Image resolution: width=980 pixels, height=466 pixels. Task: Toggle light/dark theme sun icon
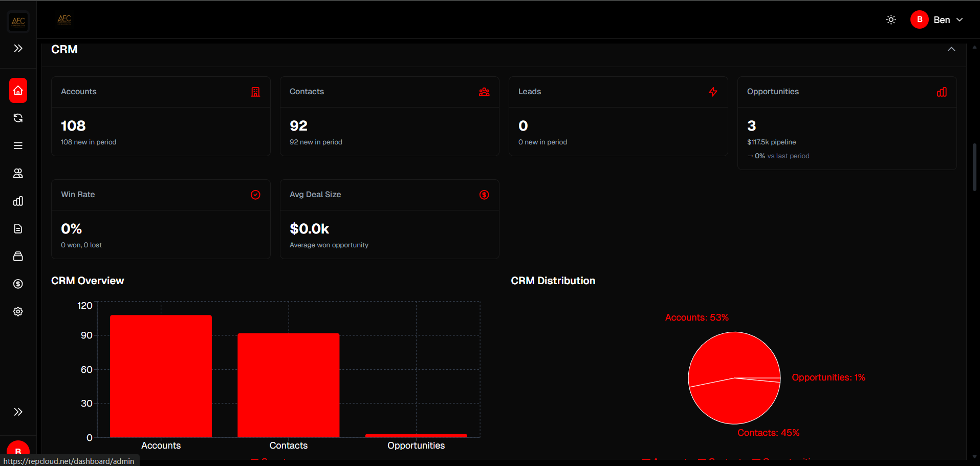(x=891, y=20)
